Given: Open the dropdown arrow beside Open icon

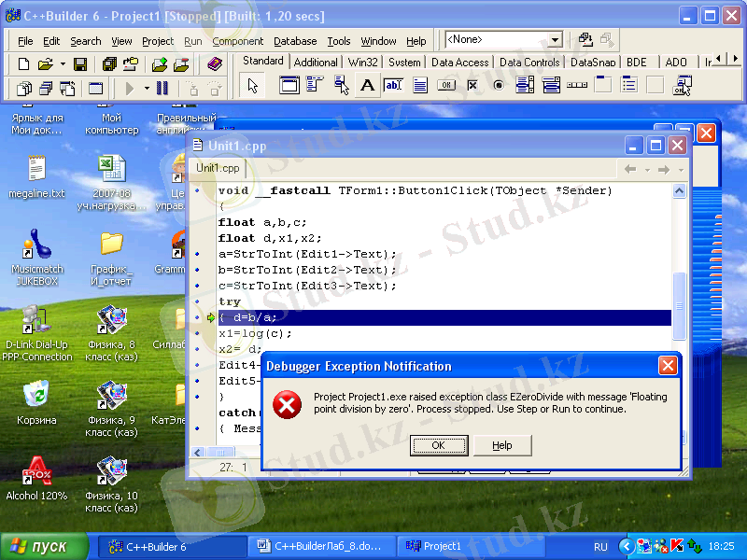Looking at the screenshot, I should pos(63,63).
